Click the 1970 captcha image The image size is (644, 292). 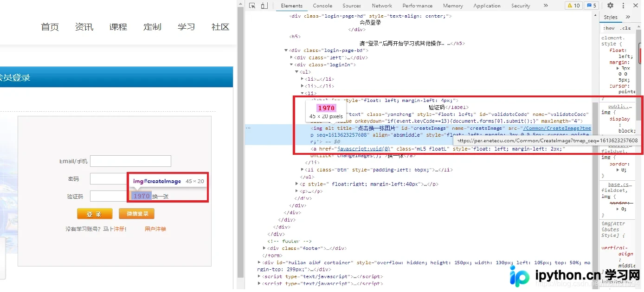click(141, 196)
